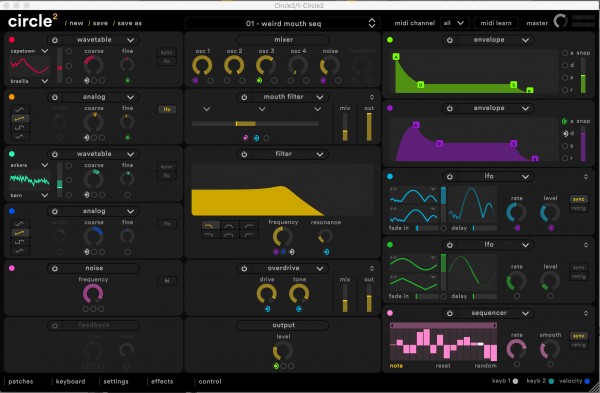Open the keyboard tab

[70, 382]
